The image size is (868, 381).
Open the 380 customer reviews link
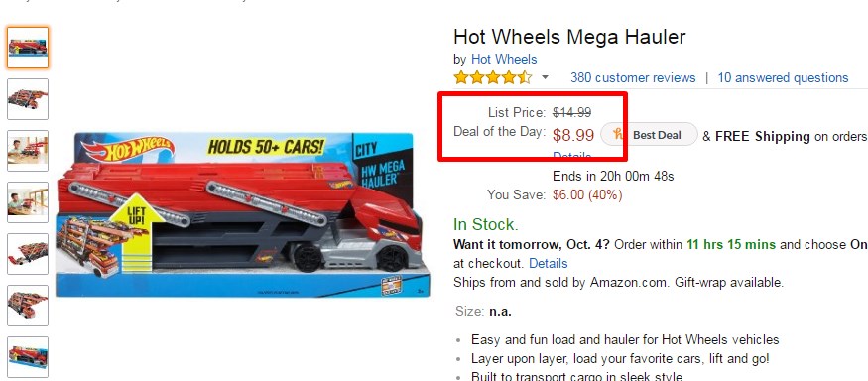pyautogui.click(x=633, y=78)
